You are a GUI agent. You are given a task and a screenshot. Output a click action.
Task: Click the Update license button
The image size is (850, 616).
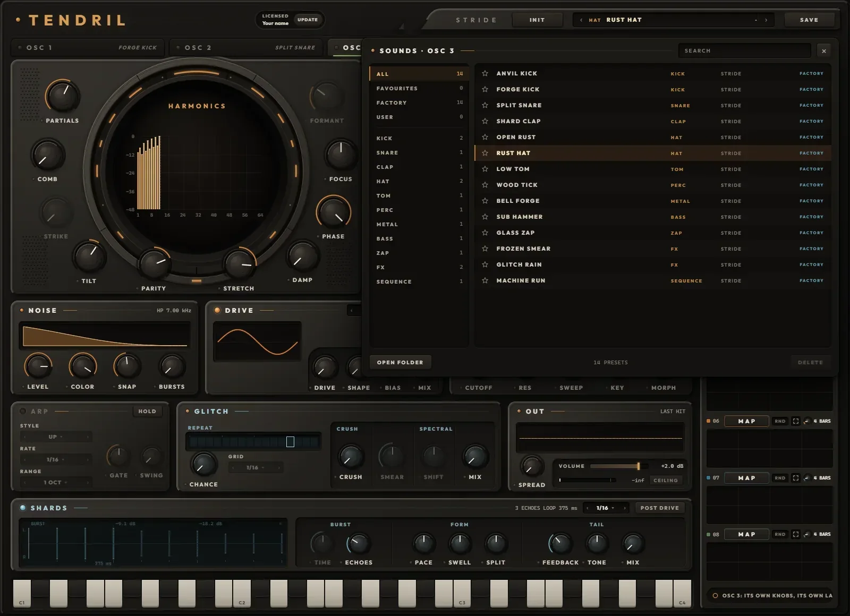tap(308, 20)
